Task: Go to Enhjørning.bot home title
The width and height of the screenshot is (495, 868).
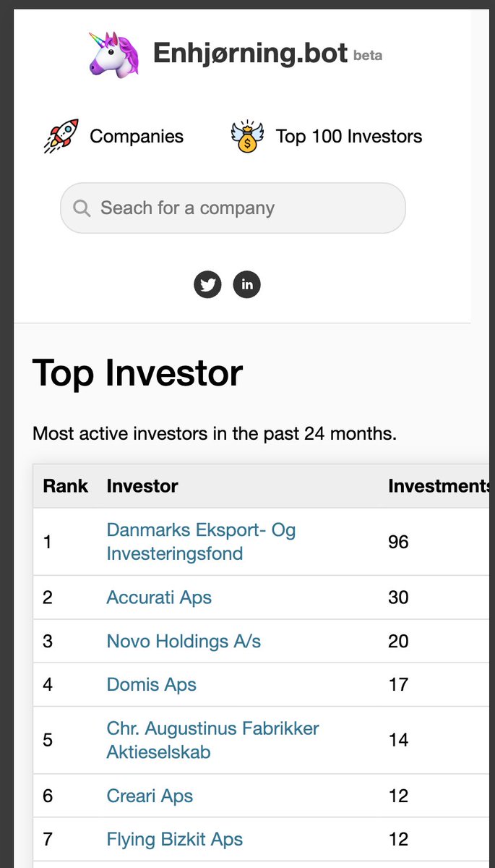Action: (x=250, y=53)
